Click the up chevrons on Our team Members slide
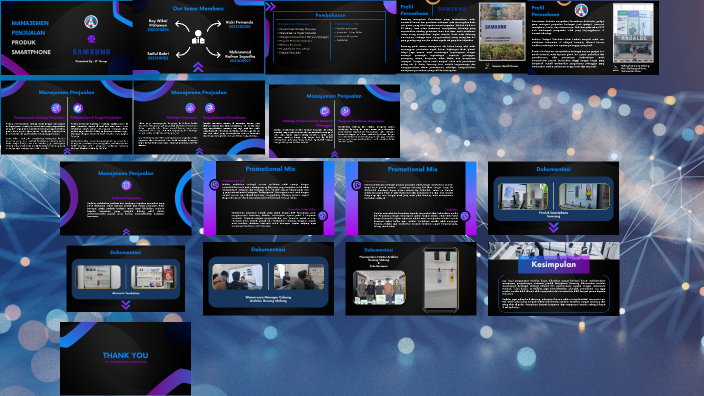This screenshot has height=396, width=704. [198, 67]
